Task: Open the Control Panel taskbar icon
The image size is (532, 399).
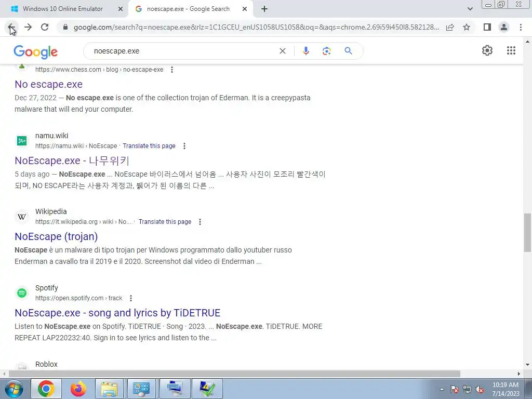Action: 141,389
